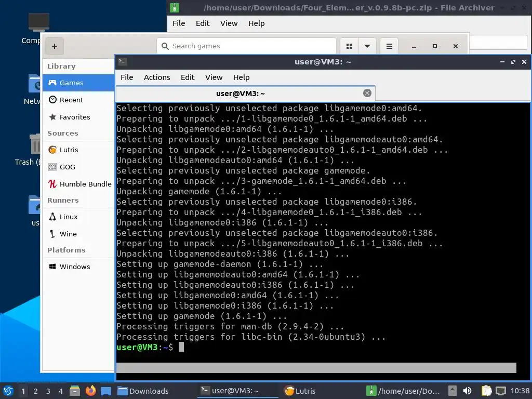The image size is (532, 399).
Task: Switch to workspace 2
Action: [x=36, y=391]
